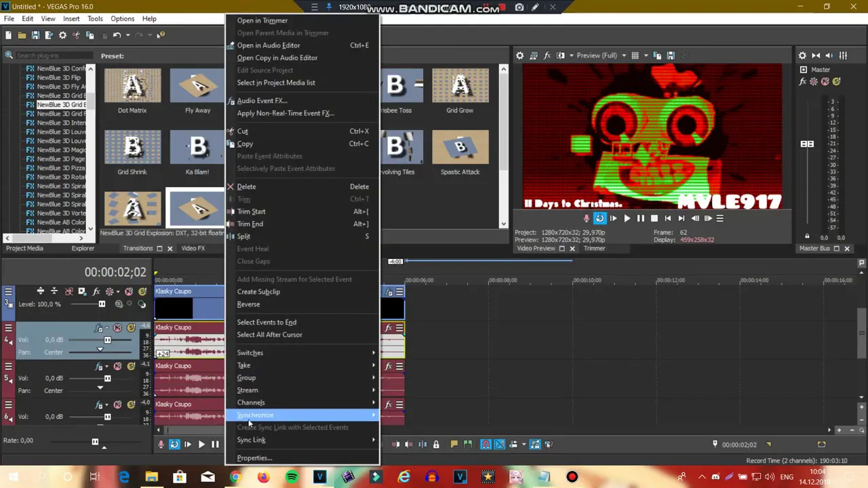Copy preview snapshot to clipboard

coord(657,56)
